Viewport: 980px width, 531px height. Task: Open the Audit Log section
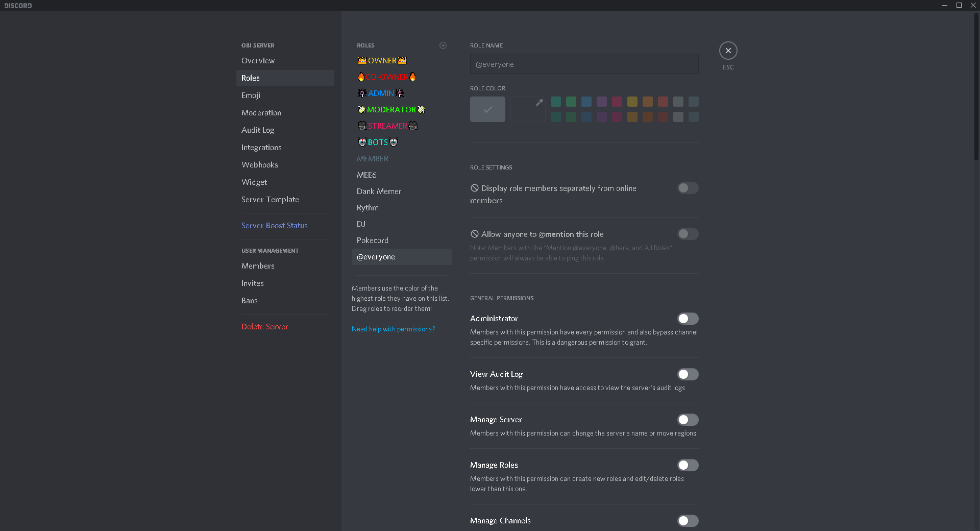tap(258, 130)
